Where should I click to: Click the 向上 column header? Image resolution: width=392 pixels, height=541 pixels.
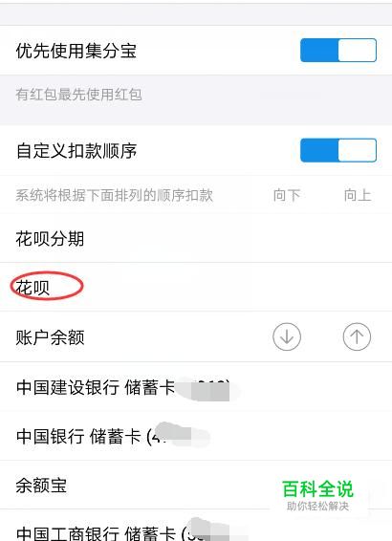coord(358,195)
